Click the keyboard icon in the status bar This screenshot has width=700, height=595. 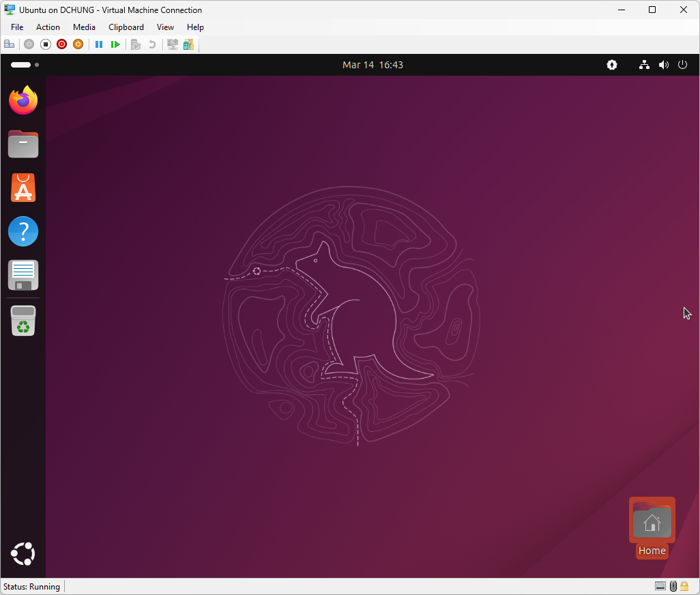coord(660,586)
